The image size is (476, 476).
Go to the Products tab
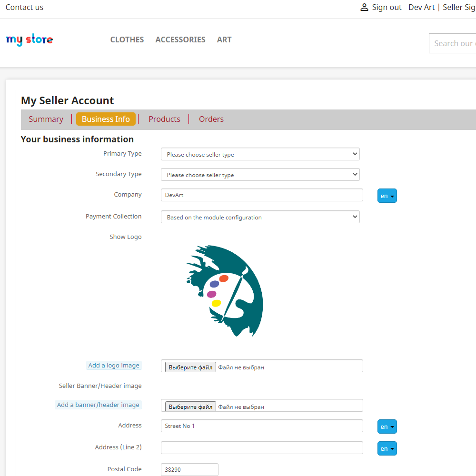tap(165, 119)
